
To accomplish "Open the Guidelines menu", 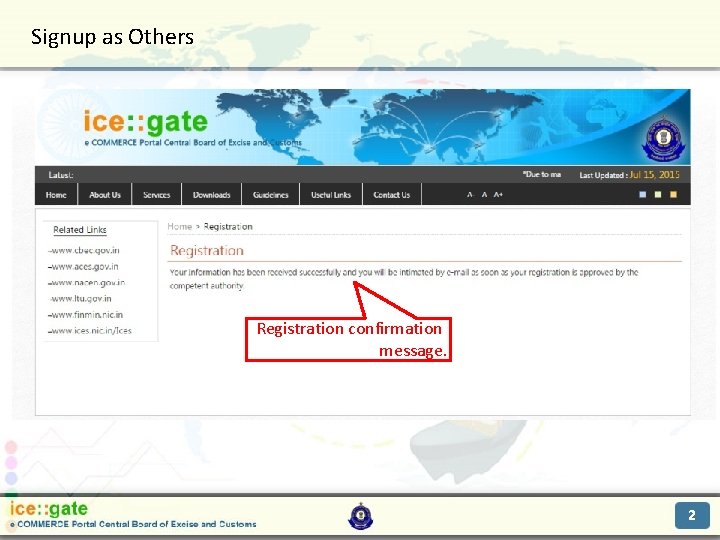I will tap(270, 195).
